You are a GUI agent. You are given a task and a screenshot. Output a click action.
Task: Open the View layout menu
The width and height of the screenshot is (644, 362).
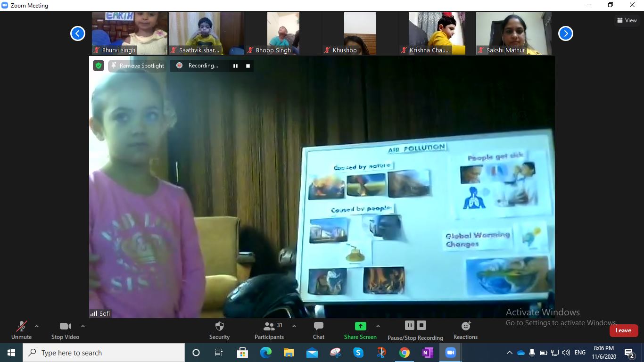click(627, 20)
